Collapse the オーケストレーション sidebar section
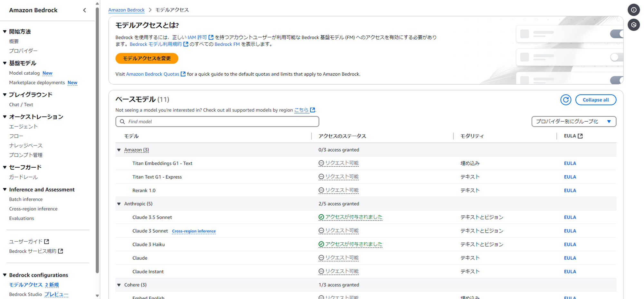Viewport: 644px width, 299px height. click(x=5, y=117)
